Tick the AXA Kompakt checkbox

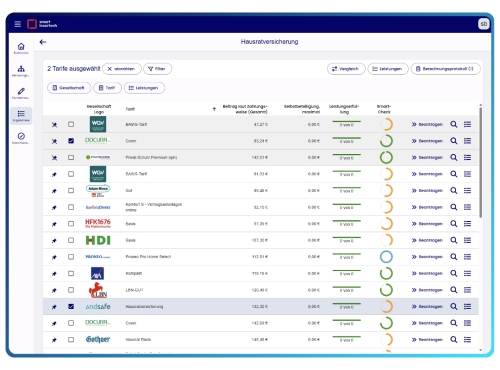pyautogui.click(x=71, y=273)
